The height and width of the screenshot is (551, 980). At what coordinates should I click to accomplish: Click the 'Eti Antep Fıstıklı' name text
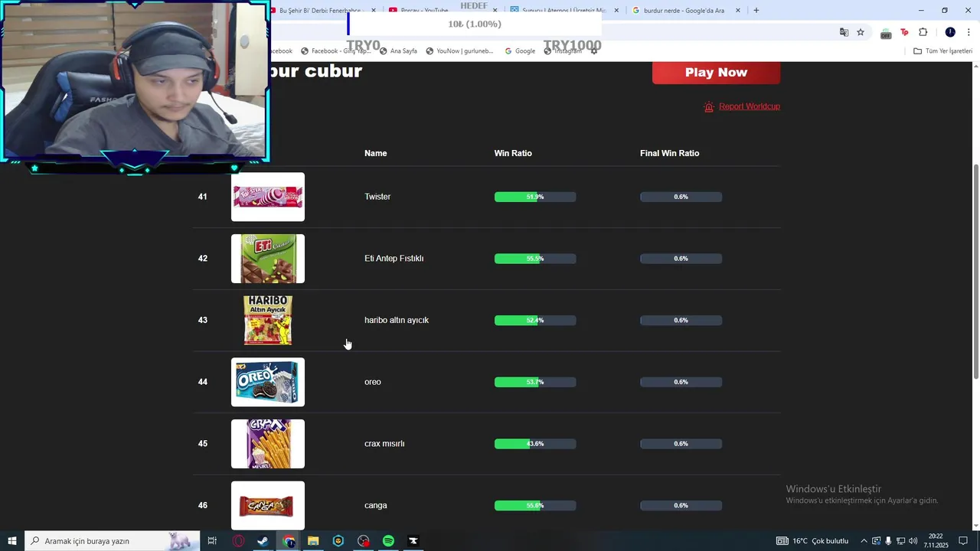(x=394, y=259)
